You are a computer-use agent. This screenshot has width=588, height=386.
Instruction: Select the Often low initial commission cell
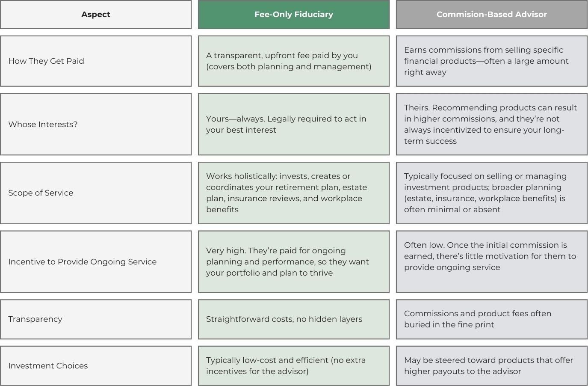point(492,262)
